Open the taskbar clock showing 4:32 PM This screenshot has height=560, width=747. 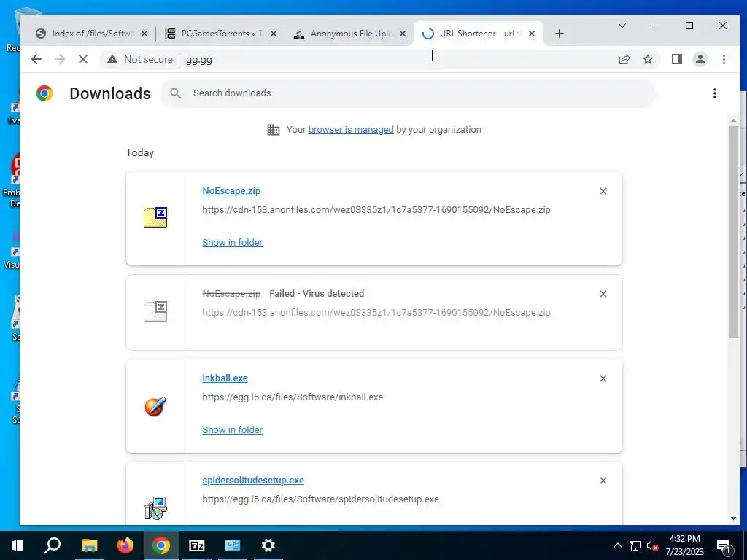tap(684, 545)
